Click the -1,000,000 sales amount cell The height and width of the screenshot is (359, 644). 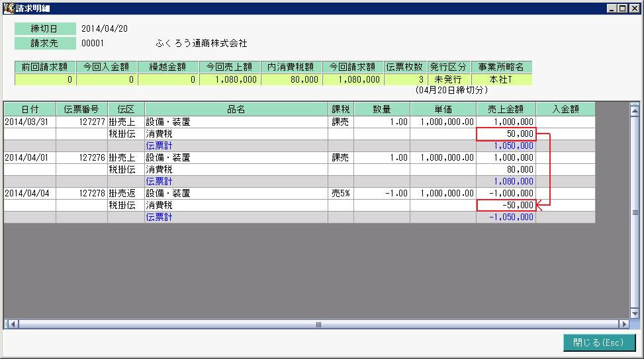506,193
